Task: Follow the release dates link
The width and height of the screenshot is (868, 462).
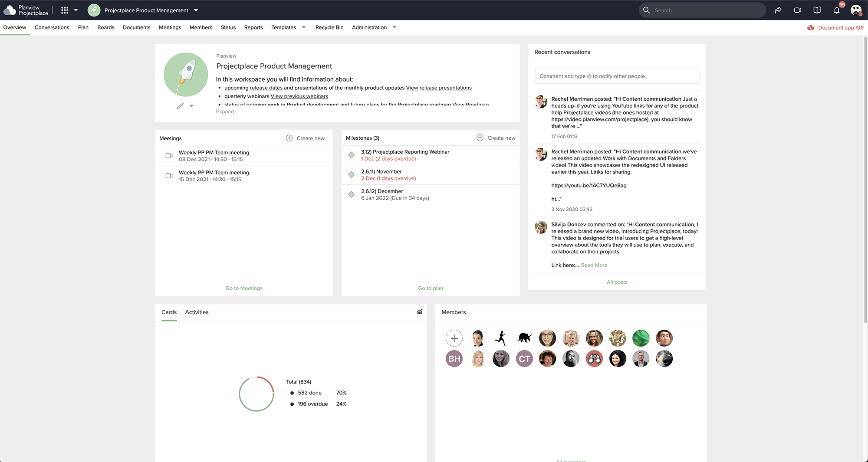Action: [x=266, y=88]
